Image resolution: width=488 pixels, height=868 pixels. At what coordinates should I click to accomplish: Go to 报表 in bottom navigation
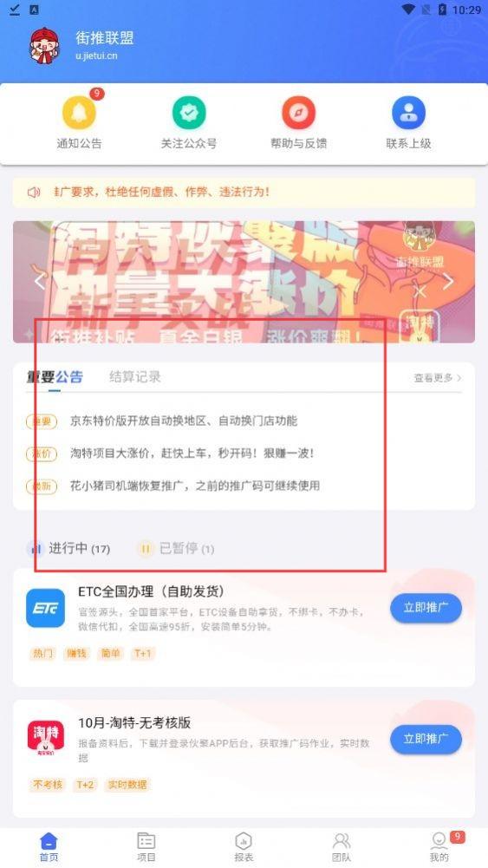point(244,847)
